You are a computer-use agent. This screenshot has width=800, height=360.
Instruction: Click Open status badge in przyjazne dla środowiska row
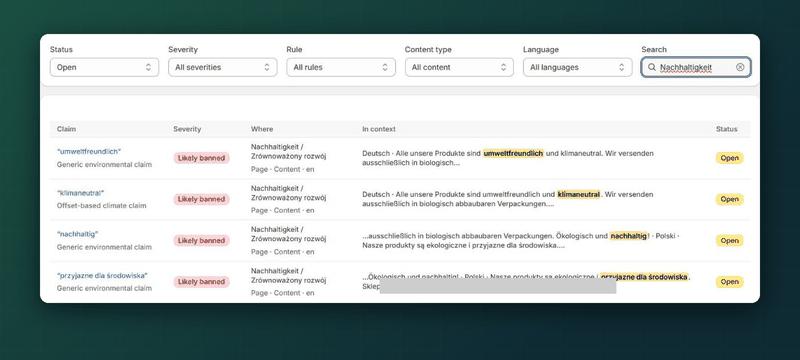coord(730,281)
